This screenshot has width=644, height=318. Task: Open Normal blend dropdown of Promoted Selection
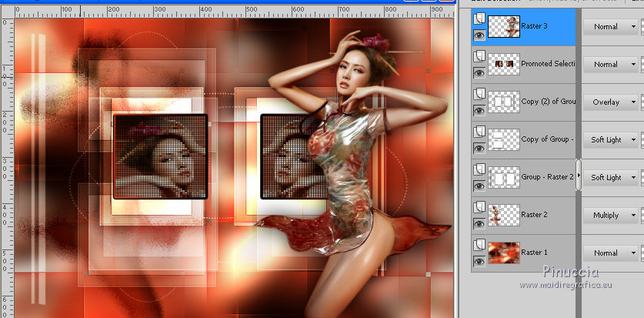pyautogui.click(x=610, y=65)
